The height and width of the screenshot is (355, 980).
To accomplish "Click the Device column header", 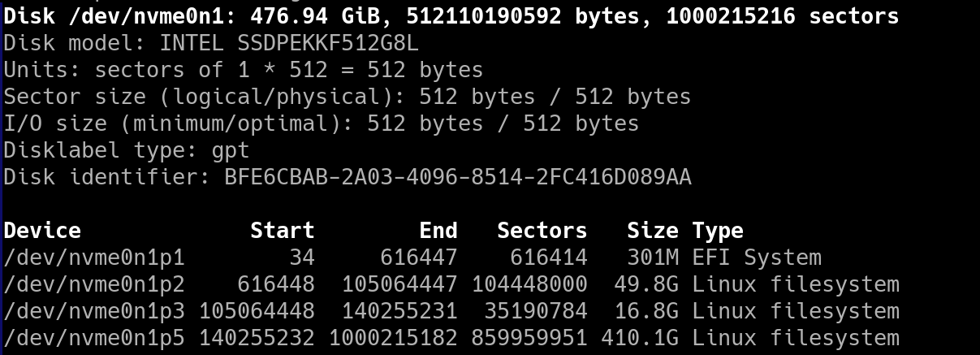I will coord(42,232).
